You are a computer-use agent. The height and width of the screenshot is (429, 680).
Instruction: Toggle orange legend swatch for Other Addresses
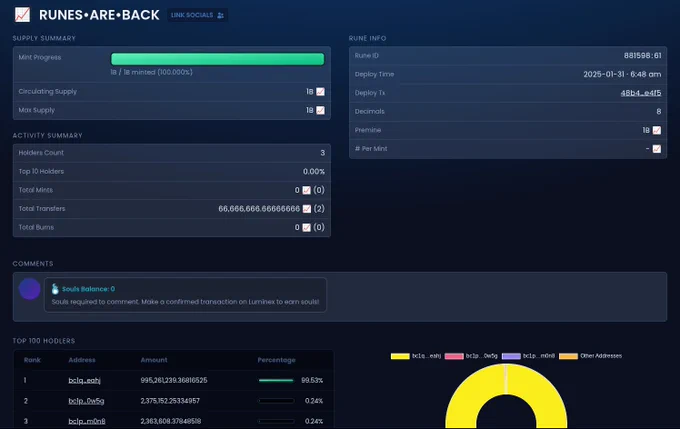(568, 356)
